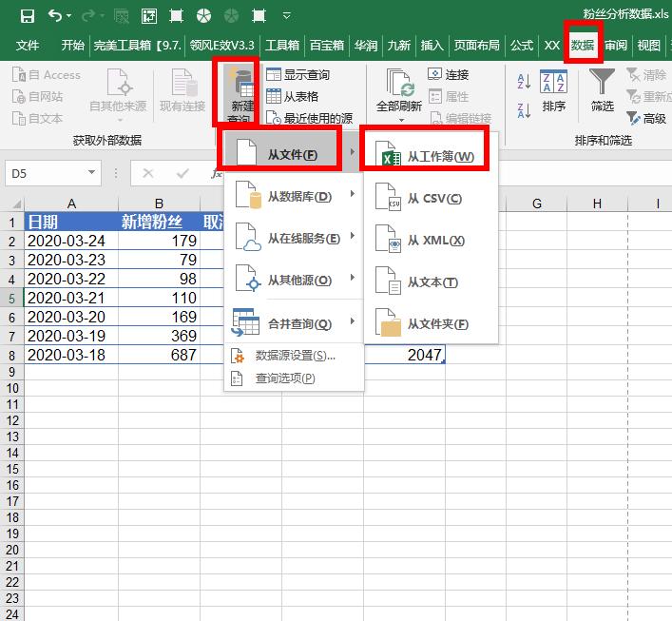Screen dimensions: 672x621
Task: Click cell with value 2047
Action: click(x=405, y=355)
